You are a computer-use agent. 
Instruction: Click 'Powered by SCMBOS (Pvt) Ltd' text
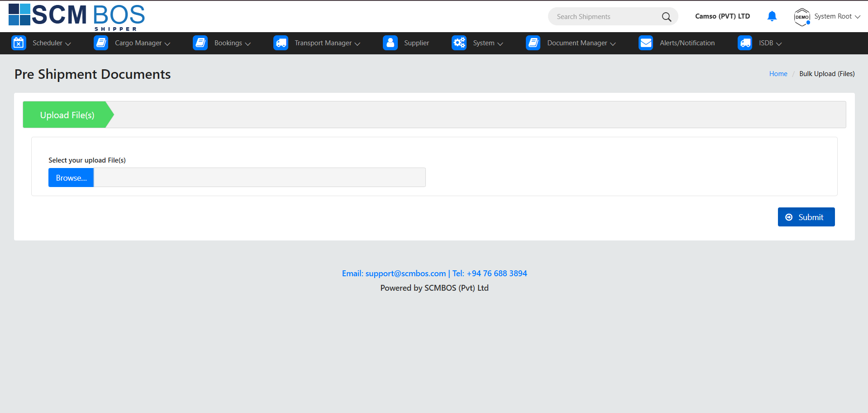click(434, 288)
